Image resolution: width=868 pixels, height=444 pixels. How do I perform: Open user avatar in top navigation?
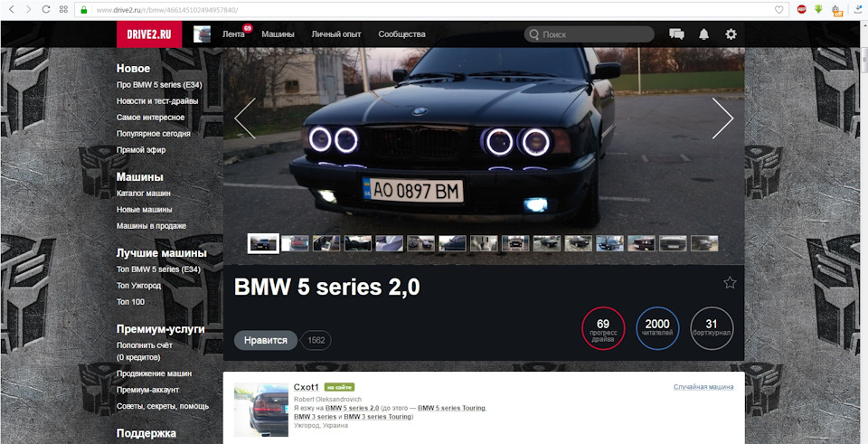click(202, 34)
